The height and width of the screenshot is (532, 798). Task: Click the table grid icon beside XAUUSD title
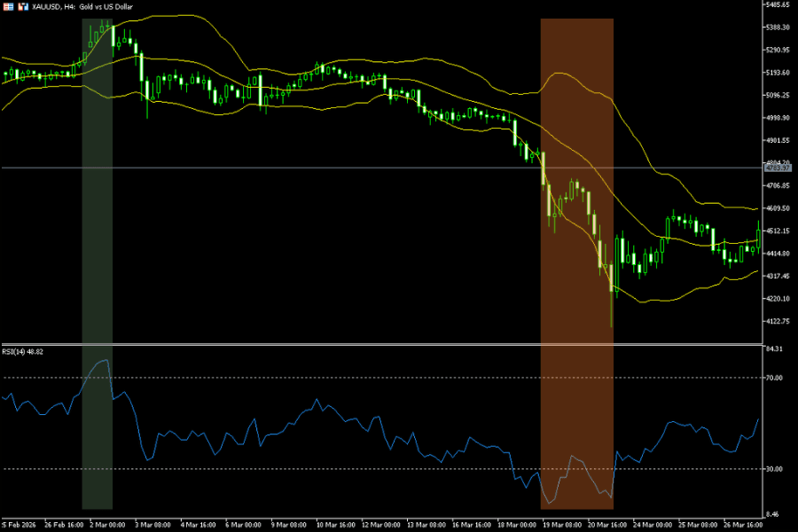pos(7,7)
